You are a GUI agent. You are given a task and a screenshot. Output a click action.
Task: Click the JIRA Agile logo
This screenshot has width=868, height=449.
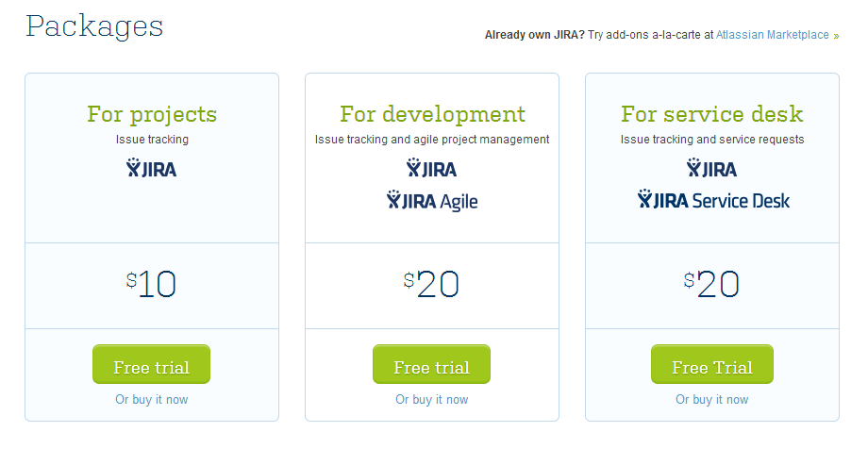(x=432, y=201)
